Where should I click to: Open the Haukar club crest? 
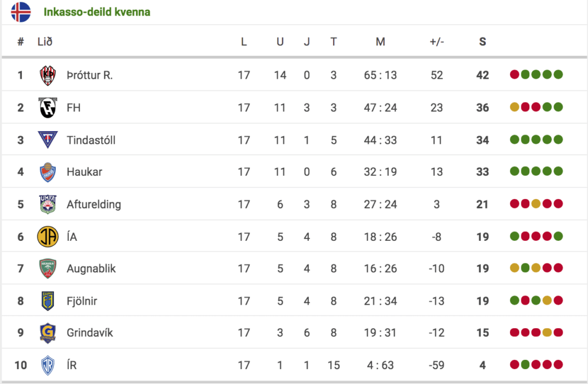tap(48, 172)
